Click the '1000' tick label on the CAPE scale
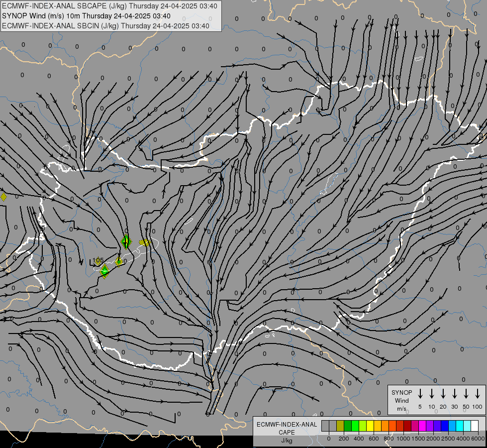This screenshot has height=448, width=487. [x=403, y=439]
